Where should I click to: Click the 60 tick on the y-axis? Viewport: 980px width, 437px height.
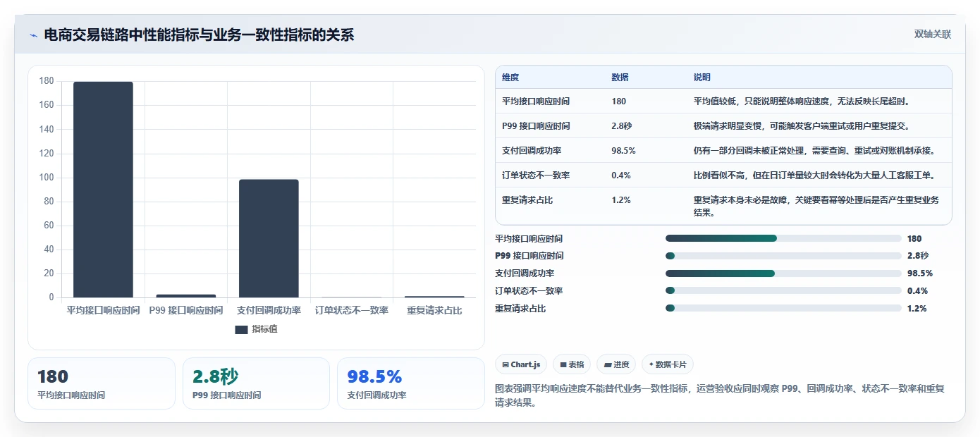click(49, 226)
